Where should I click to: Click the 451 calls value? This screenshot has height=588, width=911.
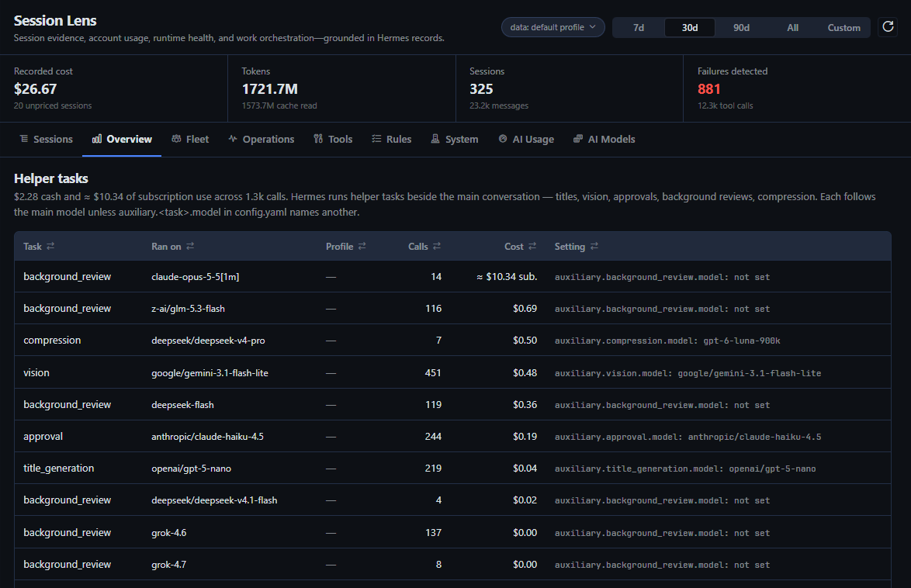[433, 372]
